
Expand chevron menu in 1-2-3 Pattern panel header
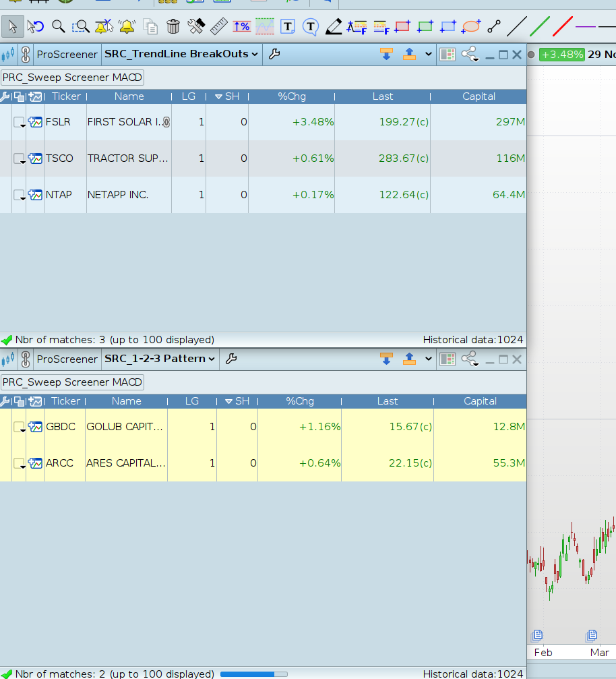tap(428, 359)
